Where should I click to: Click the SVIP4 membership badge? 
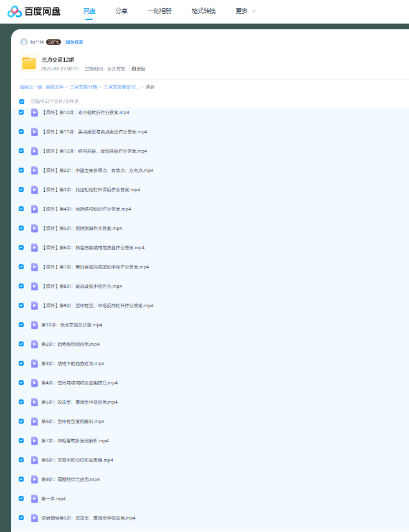(x=54, y=42)
